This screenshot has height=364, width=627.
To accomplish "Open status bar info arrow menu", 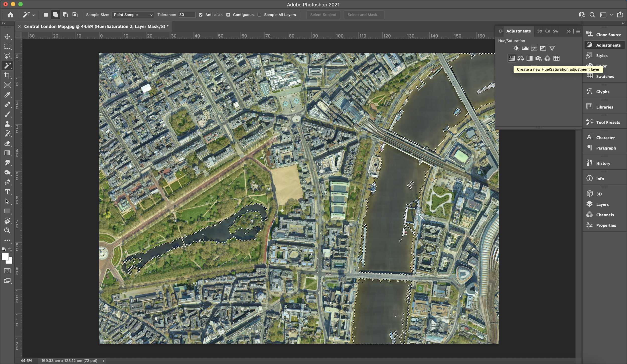I will click(x=103, y=361).
